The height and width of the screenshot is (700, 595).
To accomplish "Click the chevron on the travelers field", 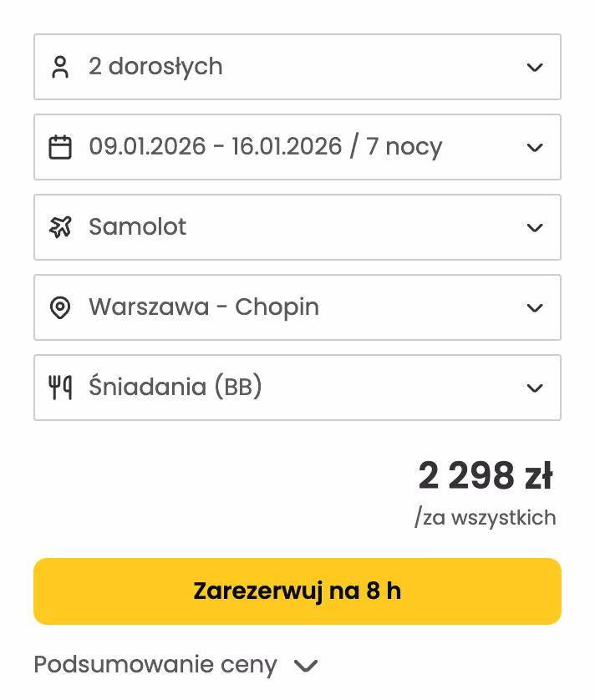I will (535, 67).
